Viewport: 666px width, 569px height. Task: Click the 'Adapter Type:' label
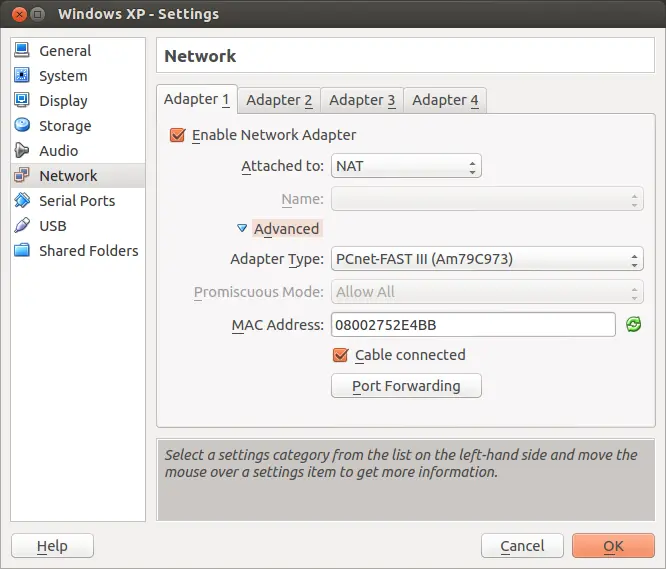(277, 259)
